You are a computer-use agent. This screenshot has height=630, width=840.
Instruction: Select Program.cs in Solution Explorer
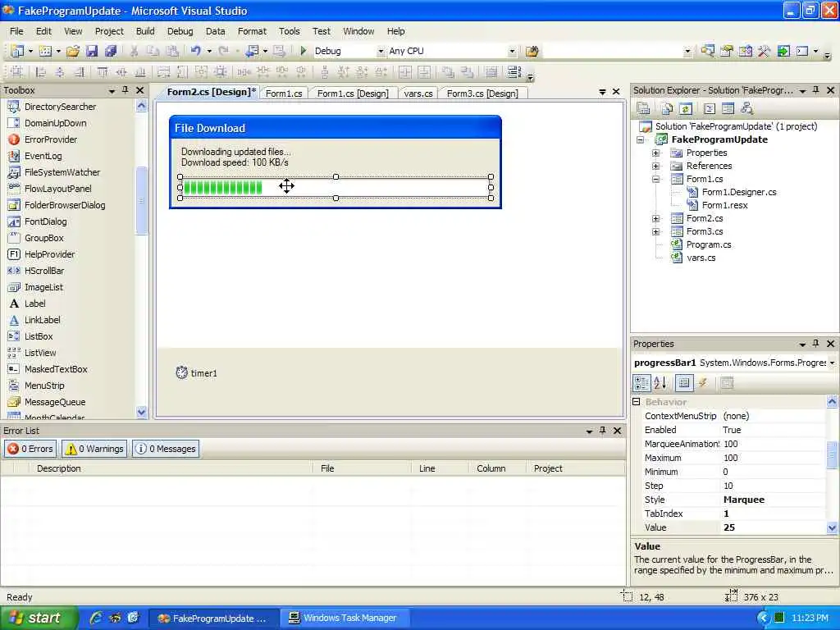708,244
